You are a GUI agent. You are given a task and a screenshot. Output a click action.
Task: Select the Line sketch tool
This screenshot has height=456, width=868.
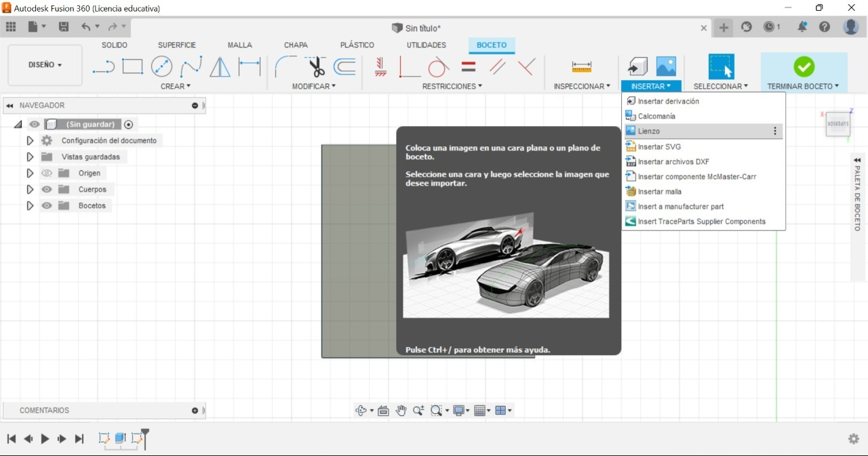pyautogui.click(x=103, y=66)
